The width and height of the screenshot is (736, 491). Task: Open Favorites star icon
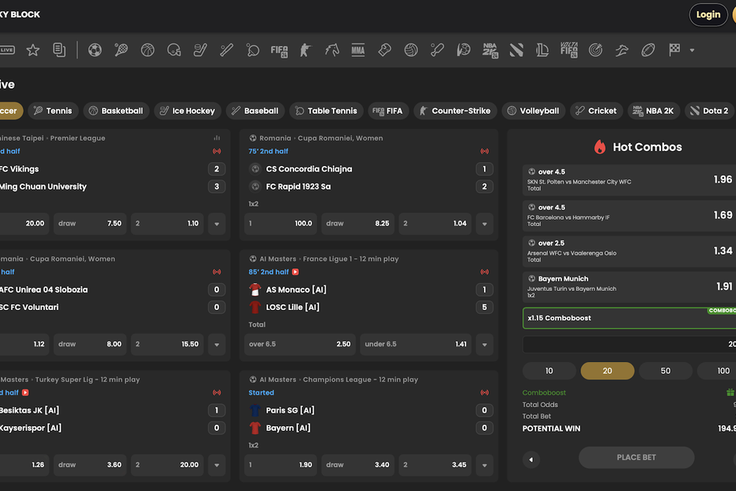tap(33, 50)
